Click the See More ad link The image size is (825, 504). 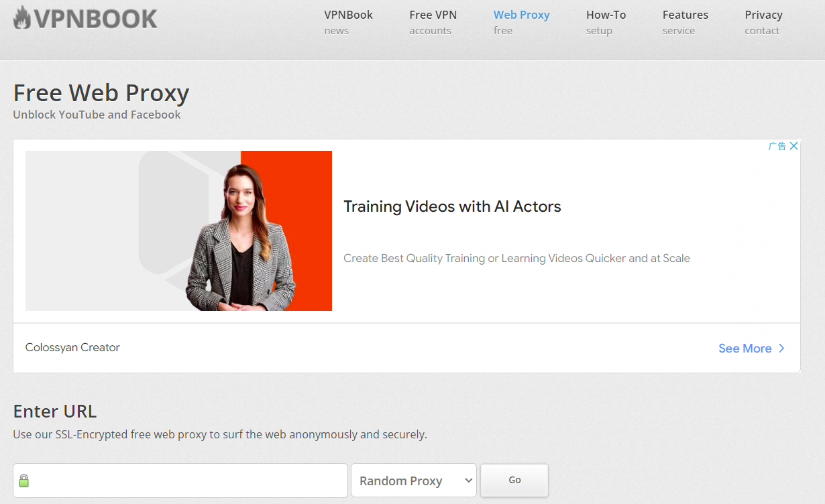[745, 349]
